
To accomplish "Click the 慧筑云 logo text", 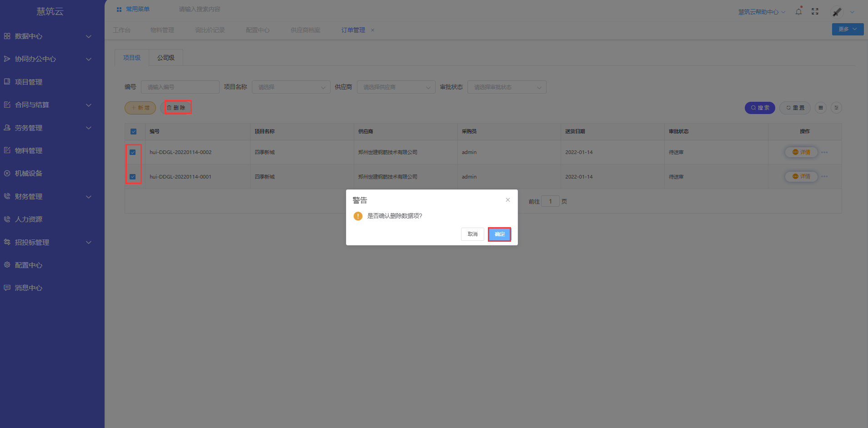I will pyautogui.click(x=50, y=11).
